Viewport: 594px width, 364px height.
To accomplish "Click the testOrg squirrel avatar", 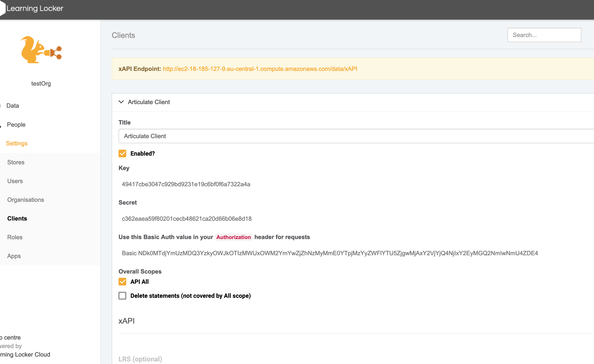I will click(41, 51).
